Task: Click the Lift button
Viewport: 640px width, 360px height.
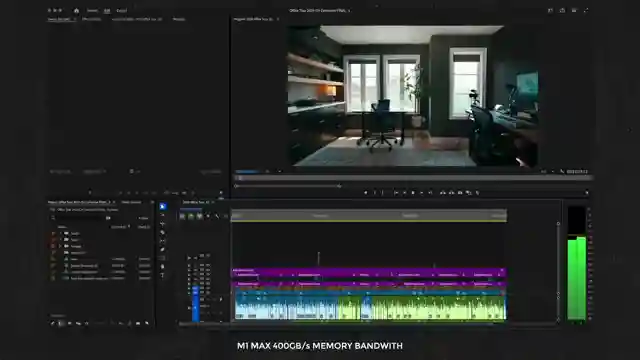Action: tap(443, 193)
